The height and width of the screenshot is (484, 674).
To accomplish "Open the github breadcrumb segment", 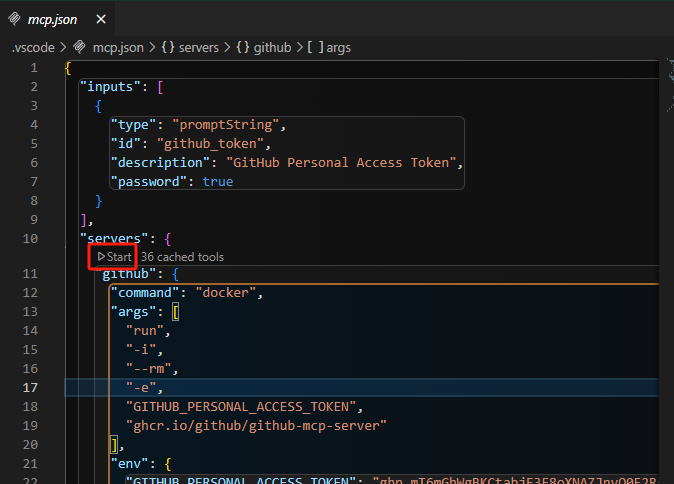I will [273, 47].
